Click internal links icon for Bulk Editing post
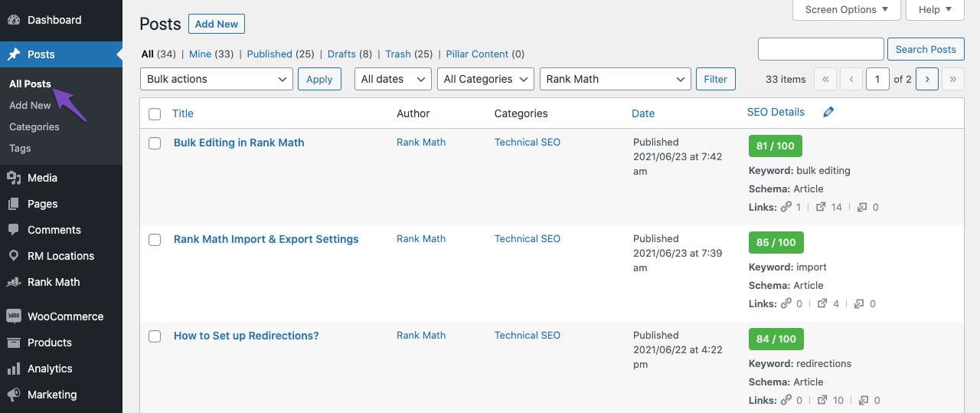980x413 pixels. click(x=786, y=207)
